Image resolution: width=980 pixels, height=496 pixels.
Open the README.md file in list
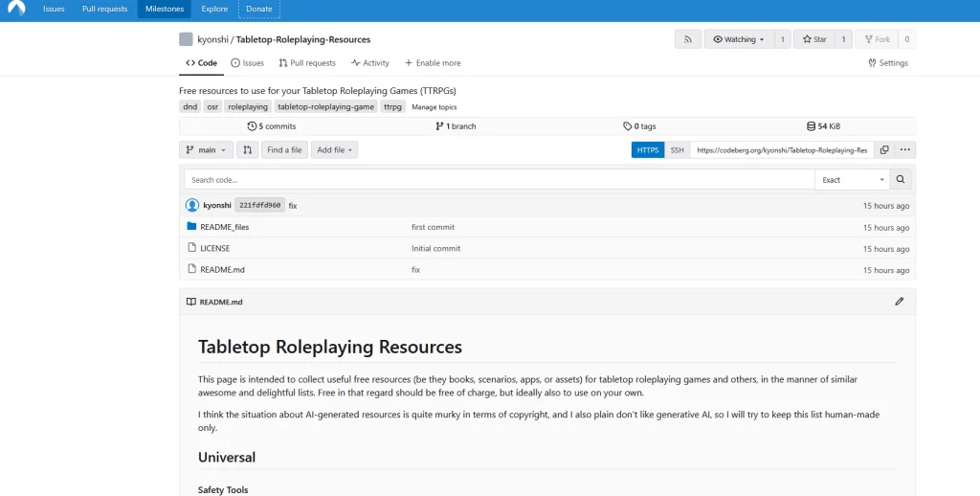click(x=222, y=270)
